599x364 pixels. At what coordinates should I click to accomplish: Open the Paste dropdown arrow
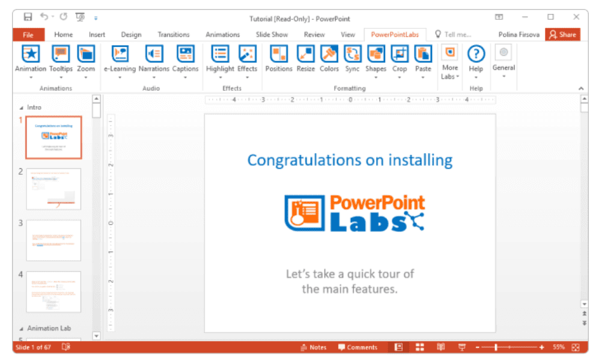coord(423,77)
